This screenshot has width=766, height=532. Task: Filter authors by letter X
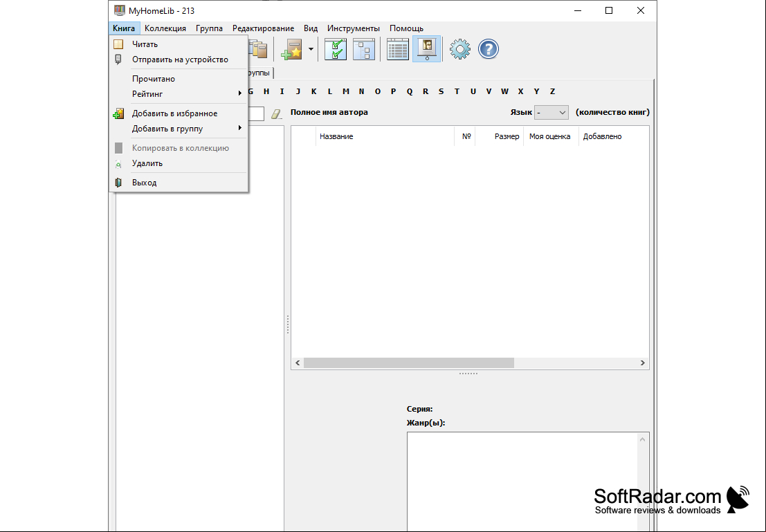pos(521,91)
